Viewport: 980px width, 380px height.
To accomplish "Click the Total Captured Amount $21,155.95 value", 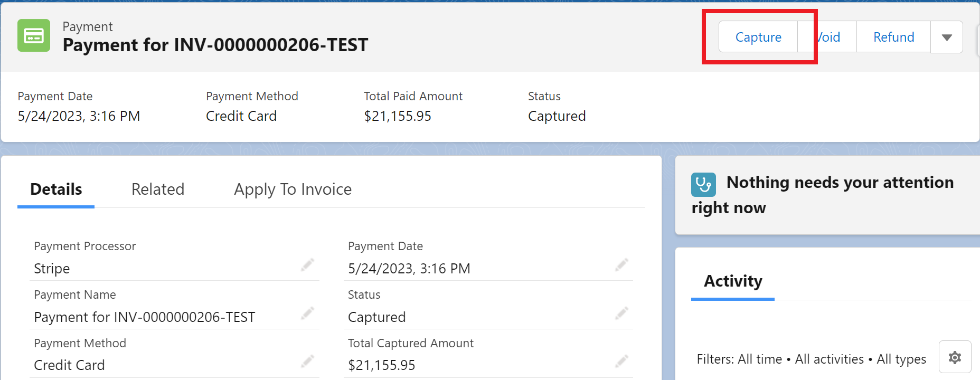I will (381, 365).
